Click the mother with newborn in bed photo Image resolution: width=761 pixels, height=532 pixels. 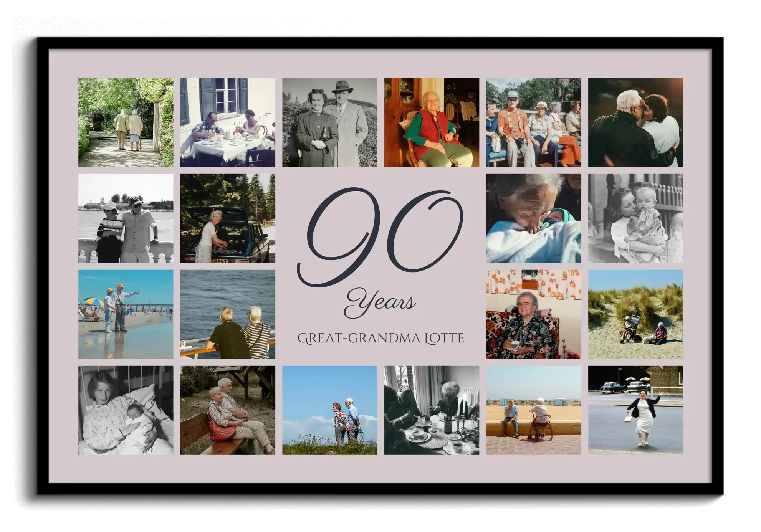pos(126,410)
